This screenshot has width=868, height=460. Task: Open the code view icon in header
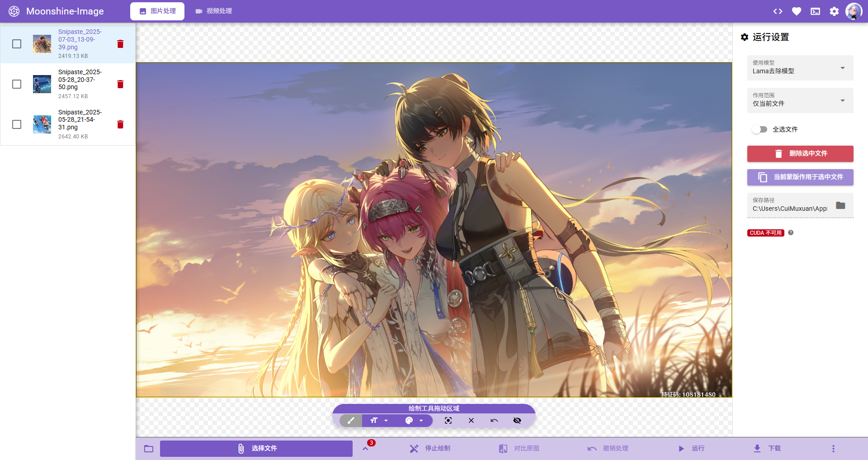778,11
